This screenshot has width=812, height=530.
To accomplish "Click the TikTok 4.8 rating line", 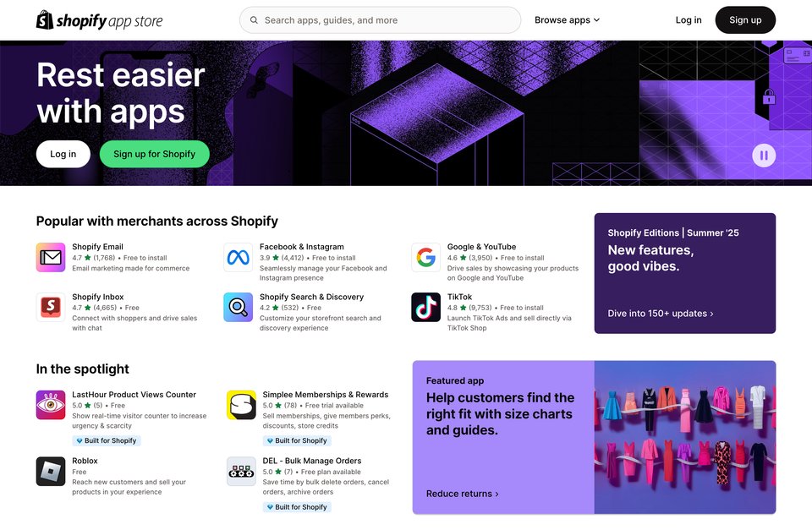I will click(x=496, y=308).
